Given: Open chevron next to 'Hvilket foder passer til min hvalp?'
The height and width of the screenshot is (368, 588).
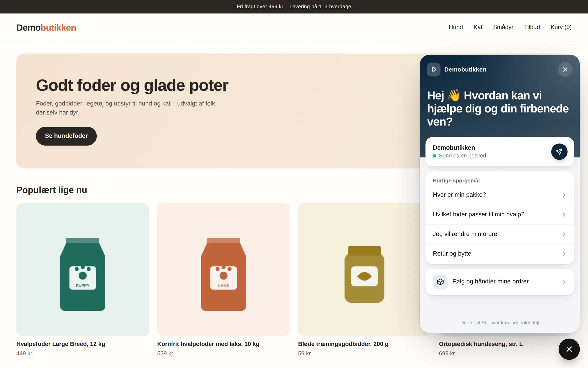Looking at the screenshot, I should (564, 215).
